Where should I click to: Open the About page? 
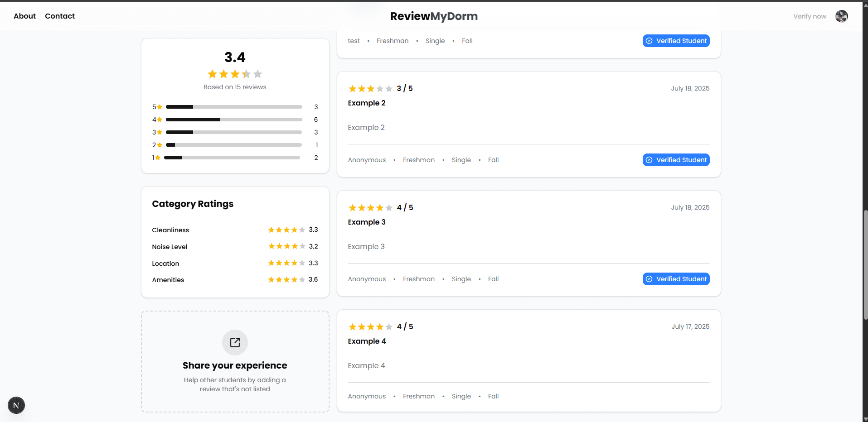coord(24,16)
